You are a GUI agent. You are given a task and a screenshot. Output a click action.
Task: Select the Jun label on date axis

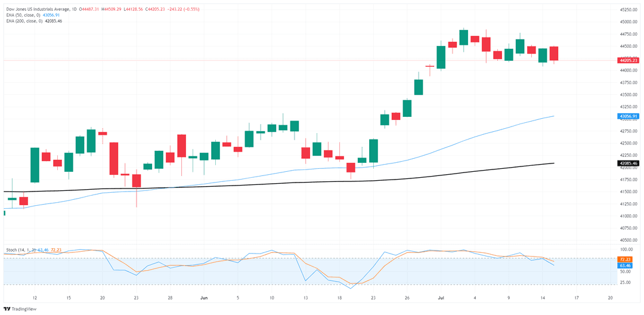point(204,297)
